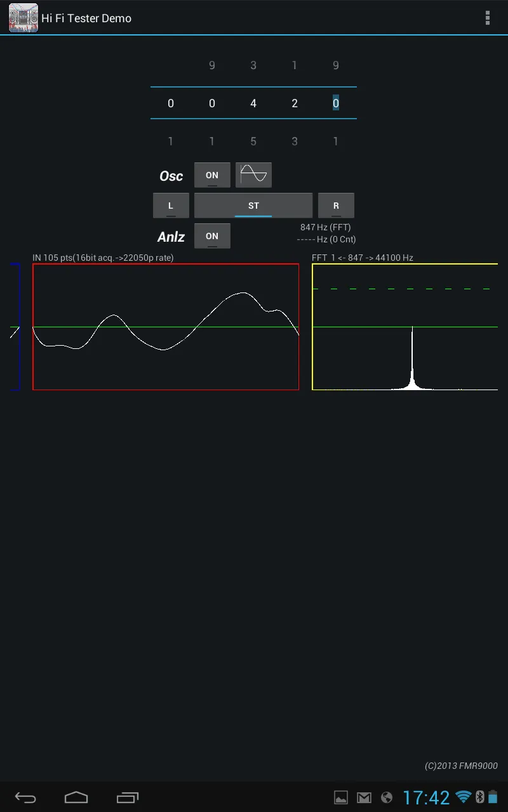
Task: Toggle the Anlz ON button
Action: (212, 236)
